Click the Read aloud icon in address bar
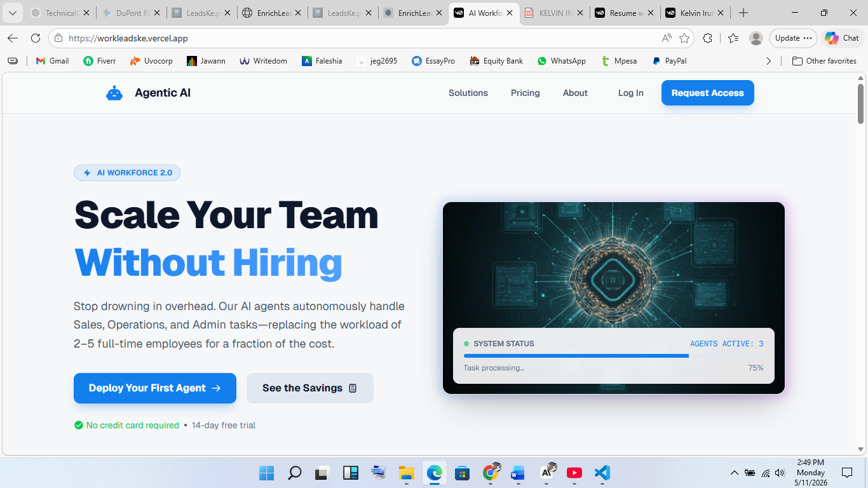The image size is (868, 488). [x=667, y=38]
